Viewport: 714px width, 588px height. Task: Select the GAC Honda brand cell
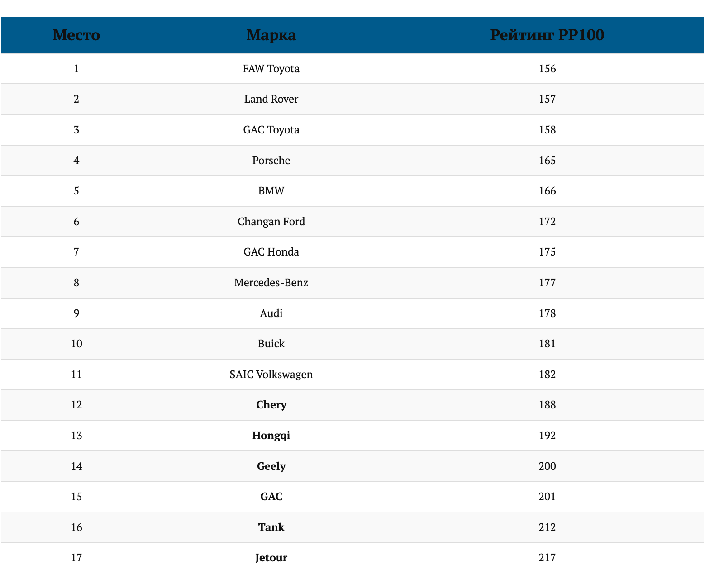click(x=271, y=252)
